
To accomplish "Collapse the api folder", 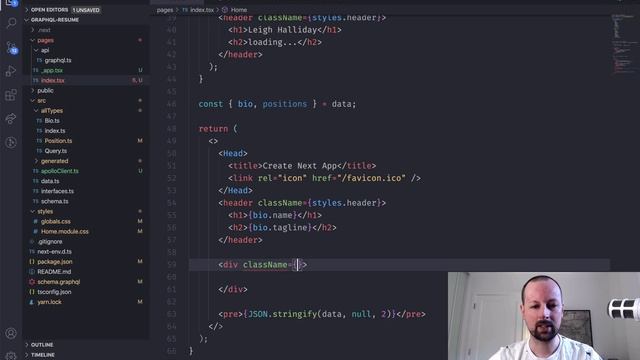I will [36, 50].
